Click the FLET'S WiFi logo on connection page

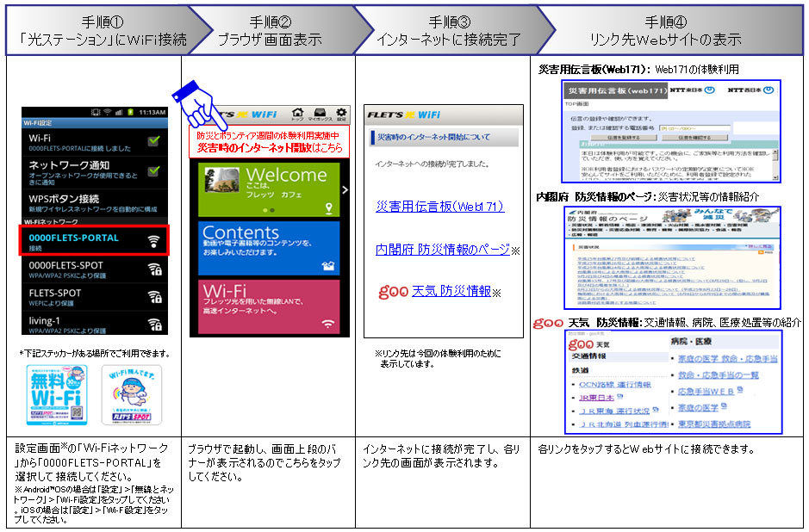pyautogui.click(x=404, y=115)
